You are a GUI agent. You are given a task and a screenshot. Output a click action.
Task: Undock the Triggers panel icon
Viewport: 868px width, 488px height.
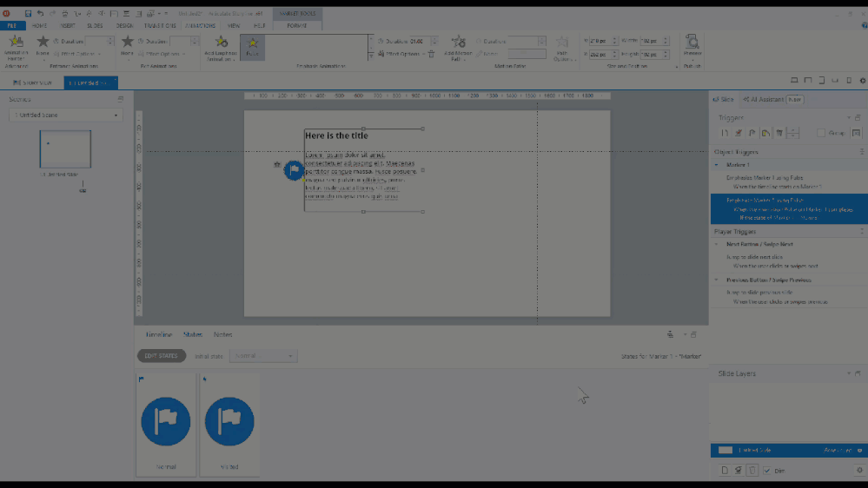click(858, 117)
